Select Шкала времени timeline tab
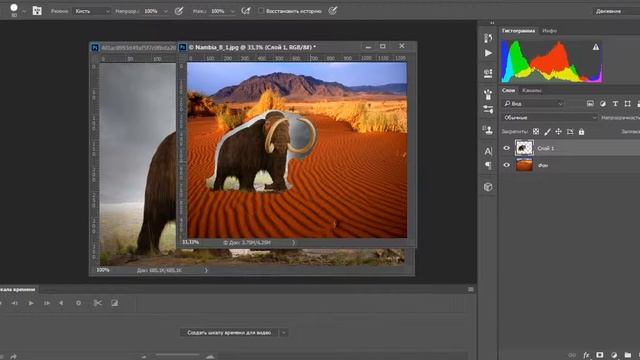Image resolution: width=640 pixels, height=360 pixels. point(18,289)
